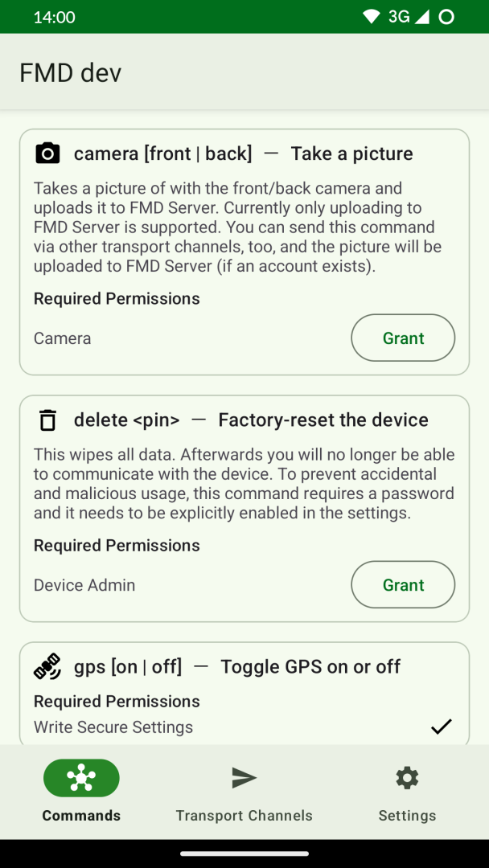Screen dimensions: 489x868
Task: Open the Settings tab label
Action: 407,815
